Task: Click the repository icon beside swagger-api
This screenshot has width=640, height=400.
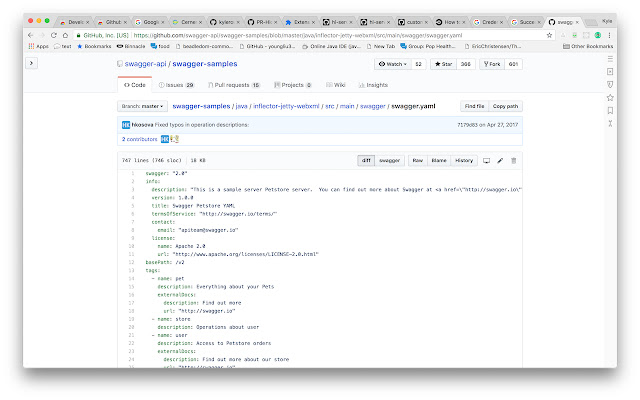Action: point(120,64)
